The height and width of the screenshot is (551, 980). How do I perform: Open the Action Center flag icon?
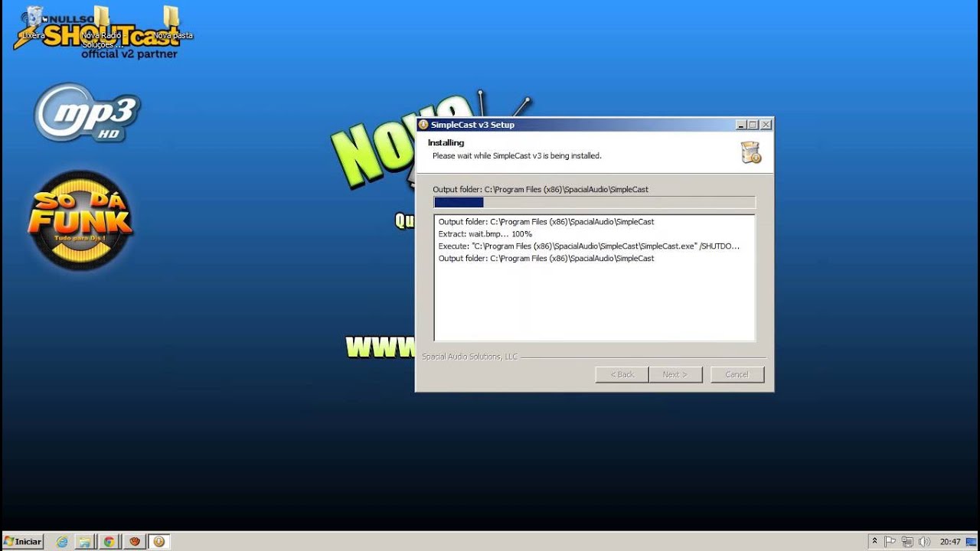point(890,541)
